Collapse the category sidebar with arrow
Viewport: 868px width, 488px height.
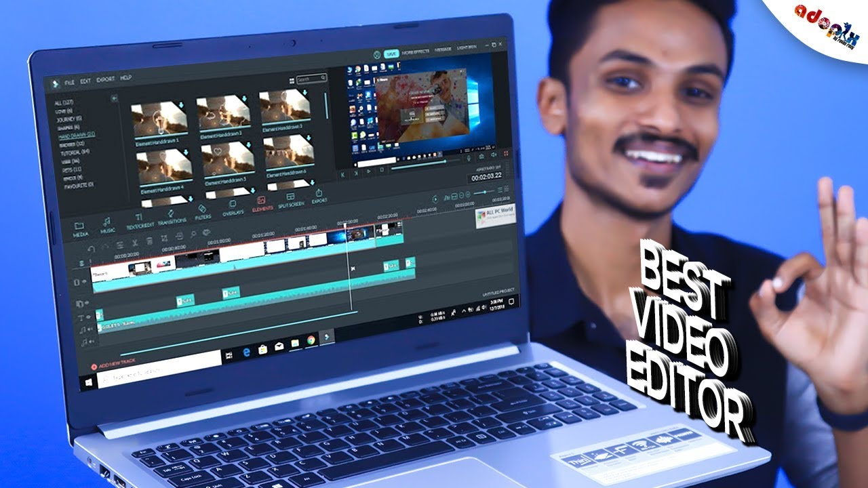pos(115,98)
